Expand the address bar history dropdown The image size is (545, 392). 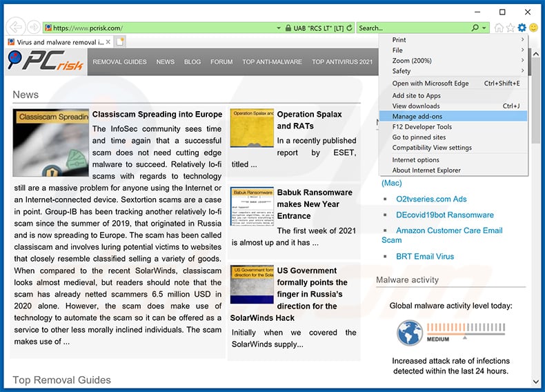point(279,28)
